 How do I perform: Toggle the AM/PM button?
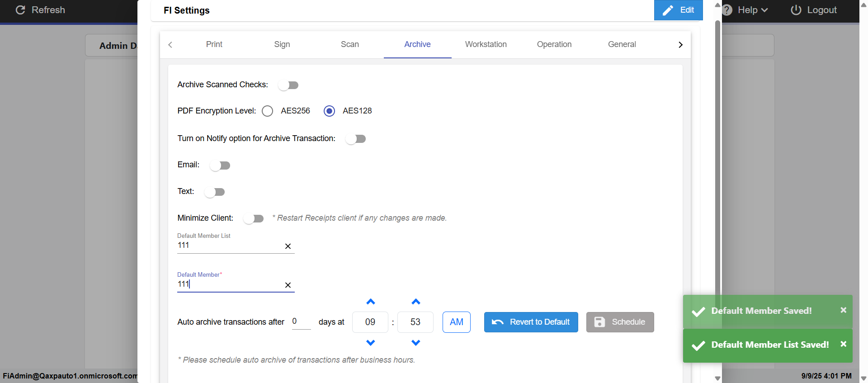[456, 322]
